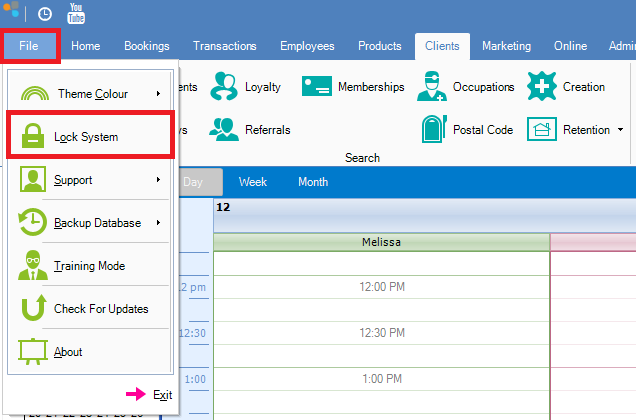Viewport: 636px width, 420px height.
Task: Select the 12:30 PM slot for Melissa
Action: tap(381, 333)
